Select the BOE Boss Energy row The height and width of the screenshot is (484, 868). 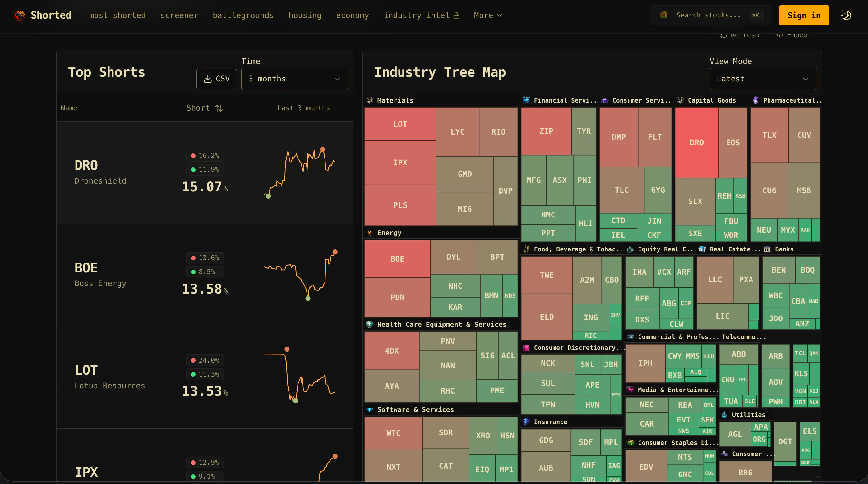coord(205,275)
